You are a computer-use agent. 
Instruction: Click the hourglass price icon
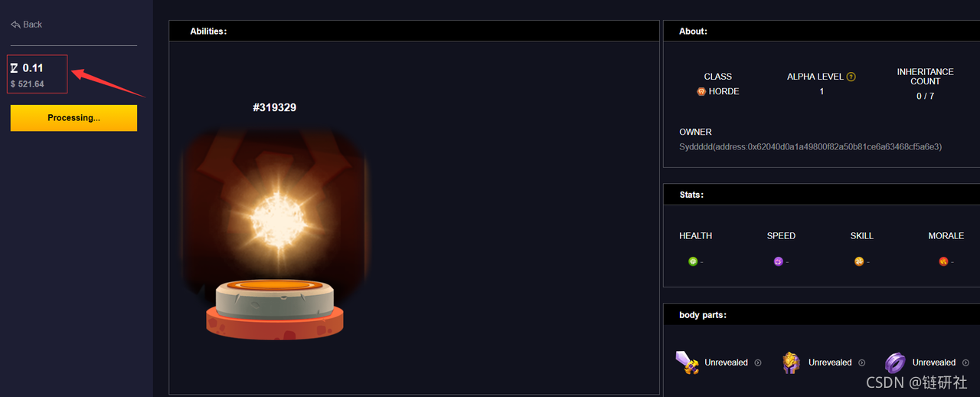(15, 68)
